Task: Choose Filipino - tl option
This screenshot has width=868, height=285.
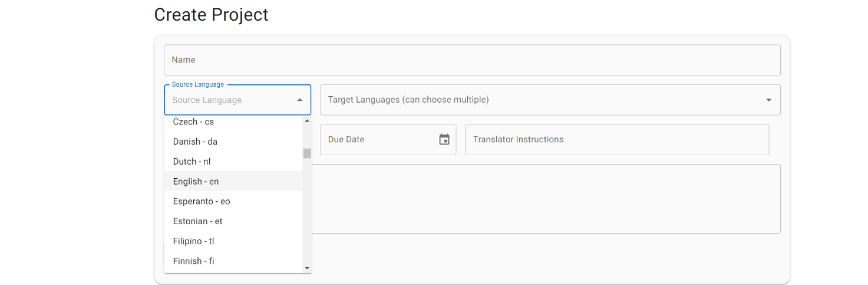Action: 233,241
